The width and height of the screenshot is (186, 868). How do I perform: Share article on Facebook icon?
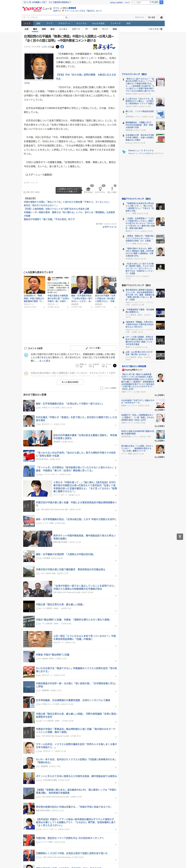click(x=62, y=47)
